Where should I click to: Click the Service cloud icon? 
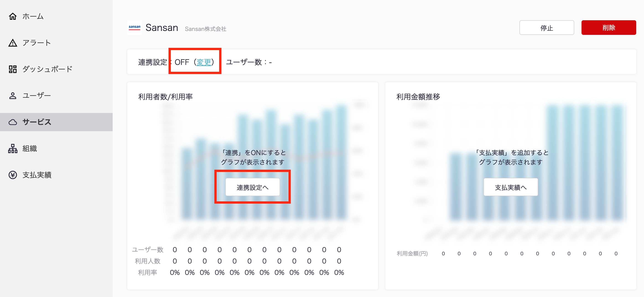13,122
